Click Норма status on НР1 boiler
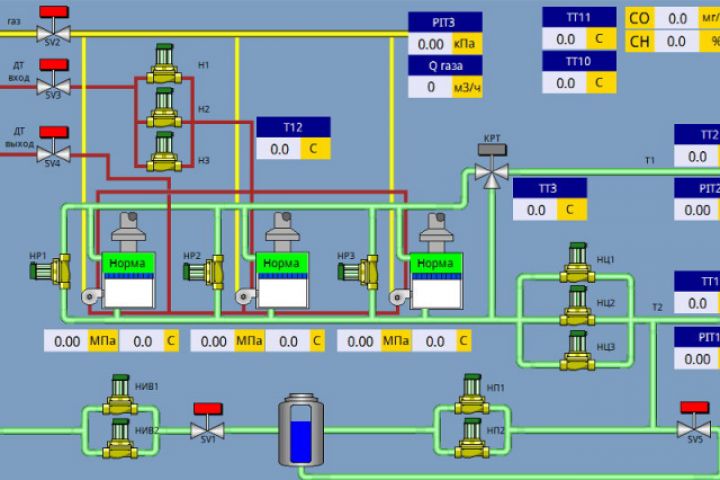Viewport: 720px width, 480px height. pos(128,263)
